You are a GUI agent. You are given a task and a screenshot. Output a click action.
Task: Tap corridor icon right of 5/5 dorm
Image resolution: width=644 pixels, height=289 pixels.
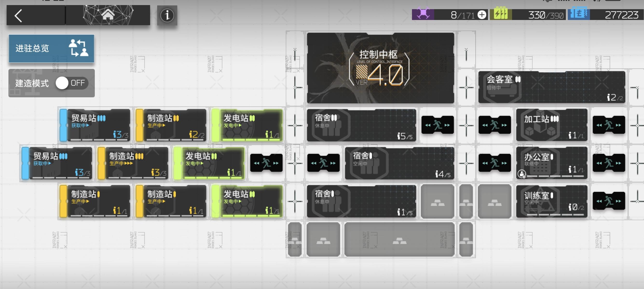(x=438, y=125)
